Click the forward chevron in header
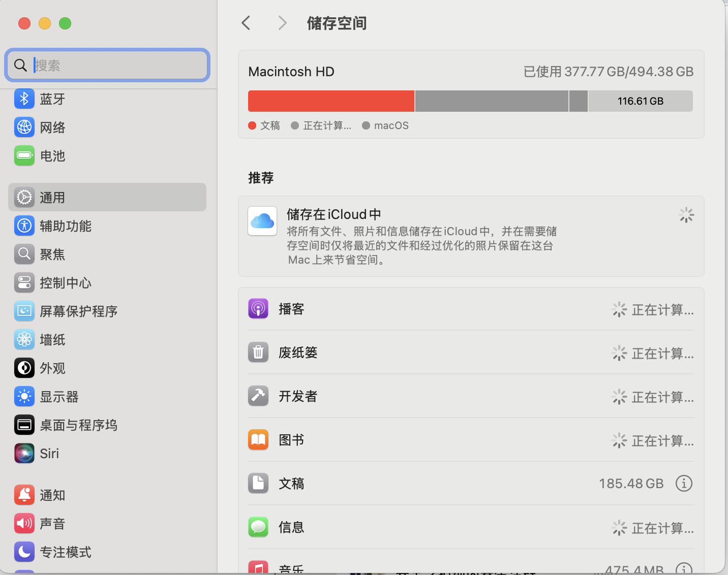 coord(283,23)
